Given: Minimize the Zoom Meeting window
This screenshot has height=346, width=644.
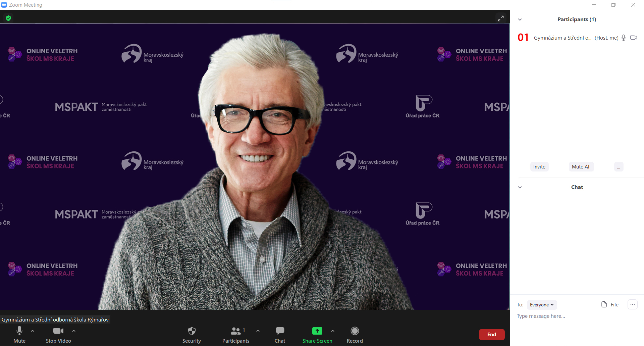Looking at the screenshot, I should point(594,5).
